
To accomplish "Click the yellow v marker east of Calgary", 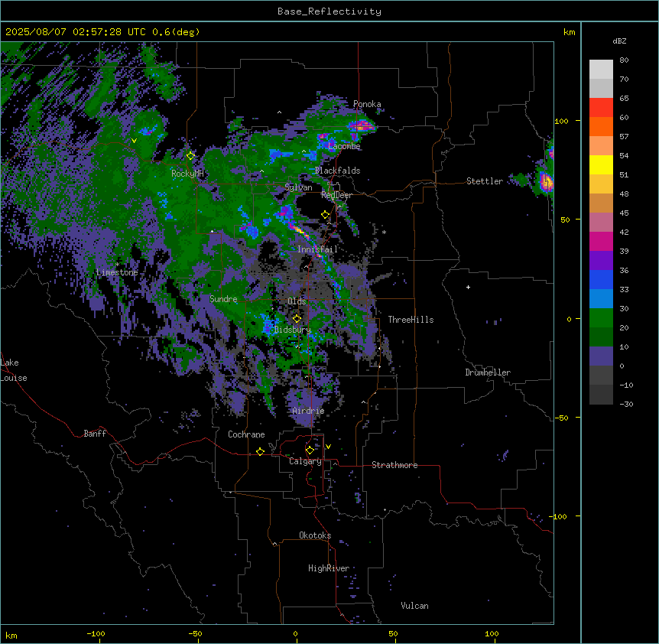I will click(328, 447).
